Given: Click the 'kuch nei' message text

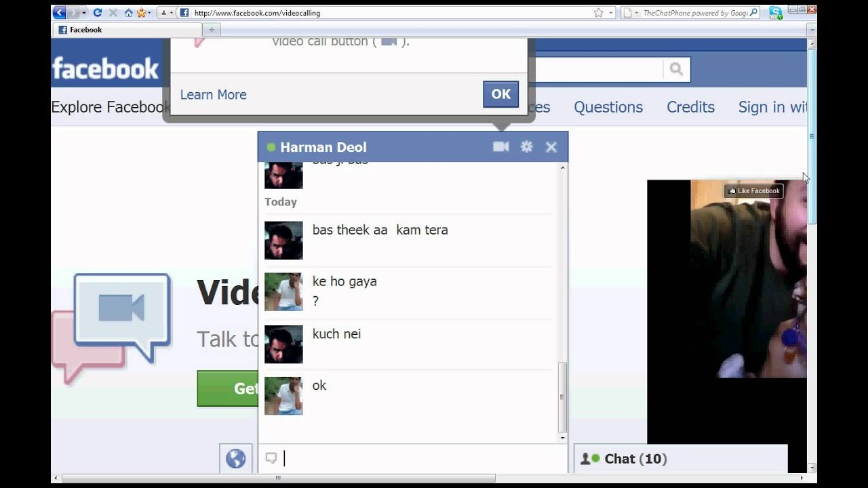Looking at the screenshot, I should (336, 334).
